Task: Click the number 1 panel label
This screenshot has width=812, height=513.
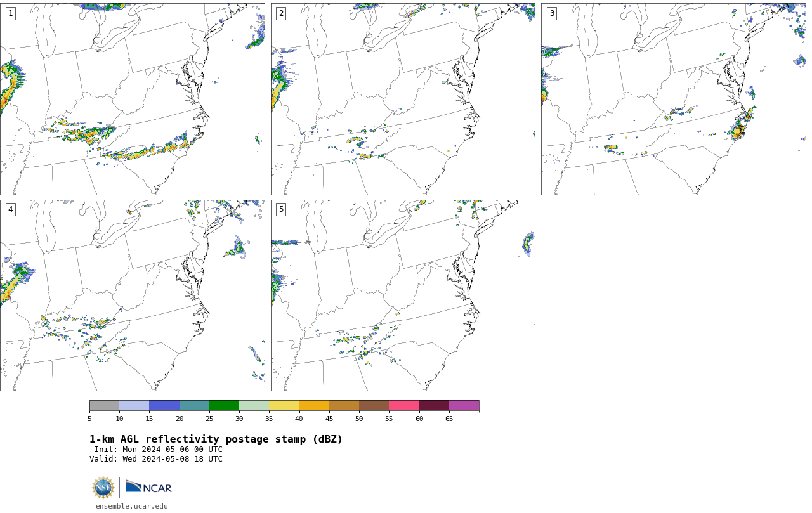Action: [x=10, y=13]
